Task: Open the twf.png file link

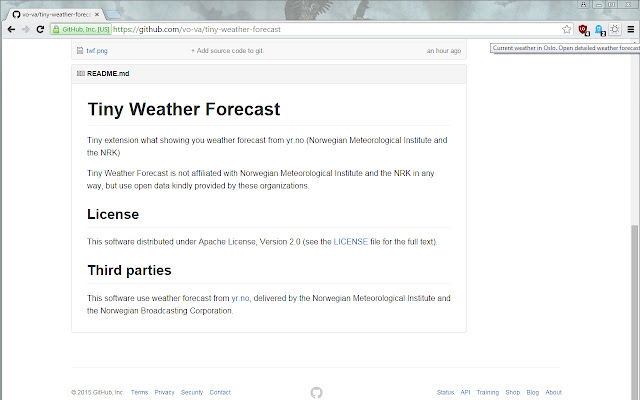Action: [97, 51]
